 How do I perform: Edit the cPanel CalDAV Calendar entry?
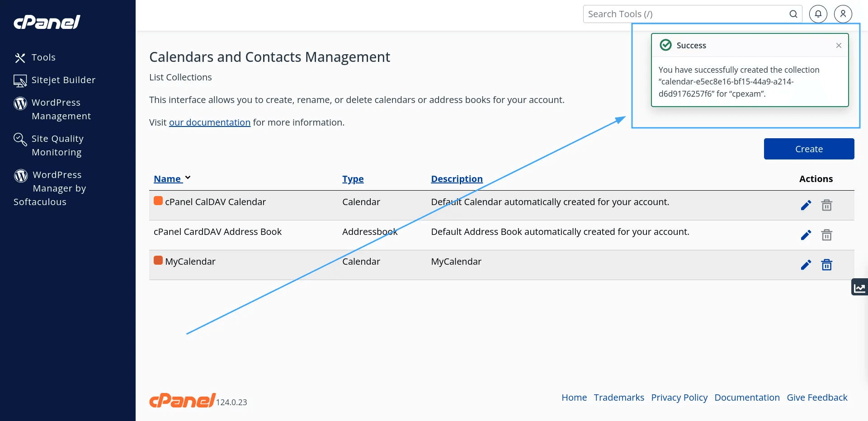806,205
